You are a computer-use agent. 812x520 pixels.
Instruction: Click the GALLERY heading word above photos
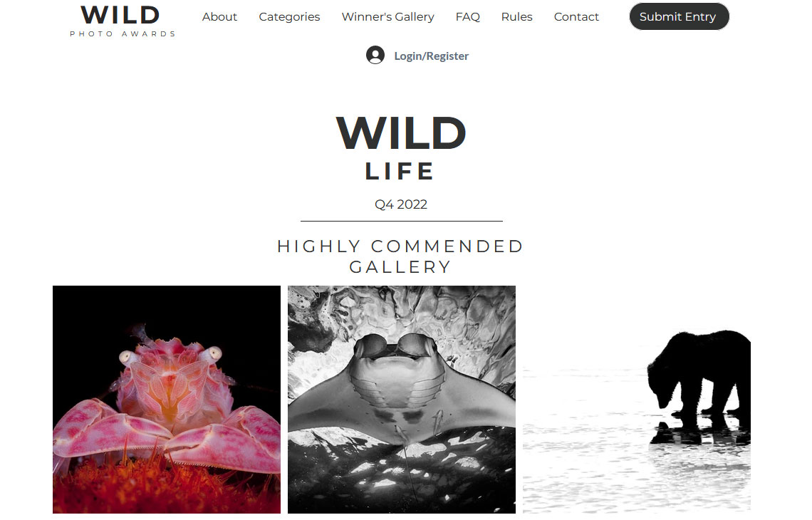[x=400, y=266]
